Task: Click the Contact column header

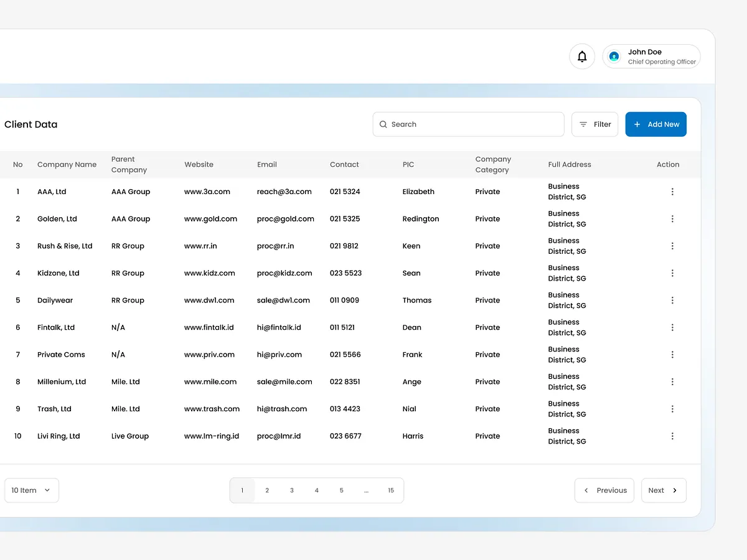Action: (x=344, y=165)
